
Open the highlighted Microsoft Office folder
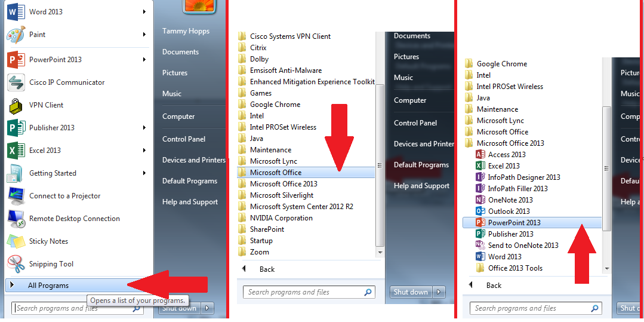[x=306, y=173]
